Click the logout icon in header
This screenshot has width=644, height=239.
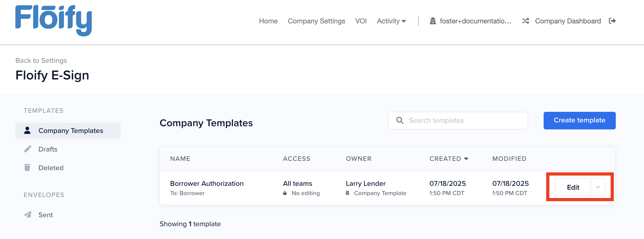[x=612, y=21]
